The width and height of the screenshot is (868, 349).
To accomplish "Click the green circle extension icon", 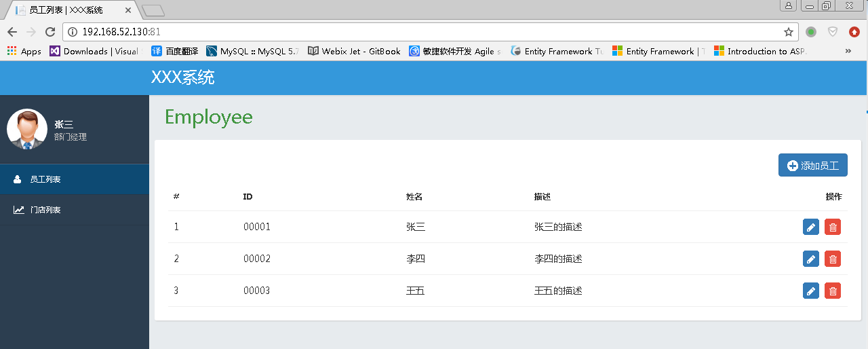I will 811,32.
